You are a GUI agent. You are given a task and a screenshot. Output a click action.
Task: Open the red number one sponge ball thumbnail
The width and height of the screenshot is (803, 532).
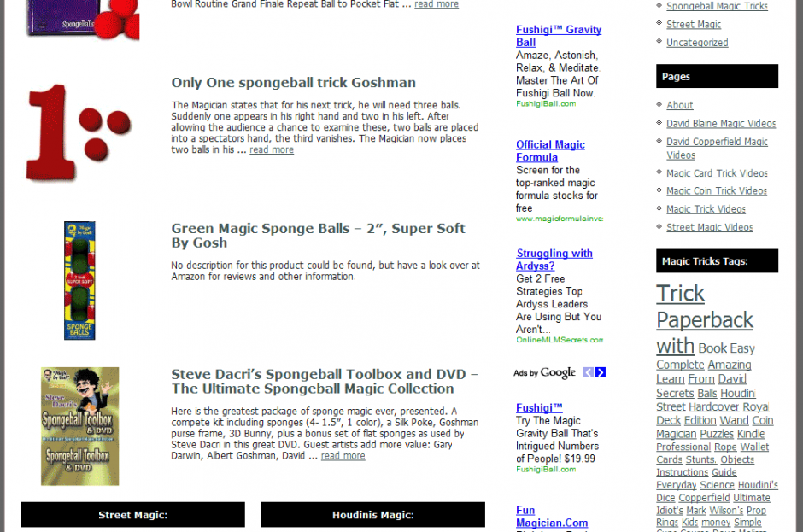[x=79, y=133]
